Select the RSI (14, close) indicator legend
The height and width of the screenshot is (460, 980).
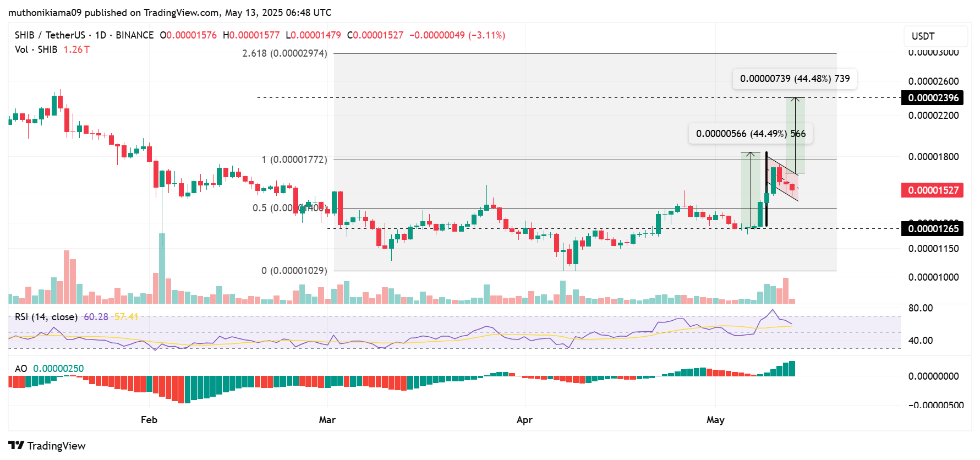click(x=46, y=317)
